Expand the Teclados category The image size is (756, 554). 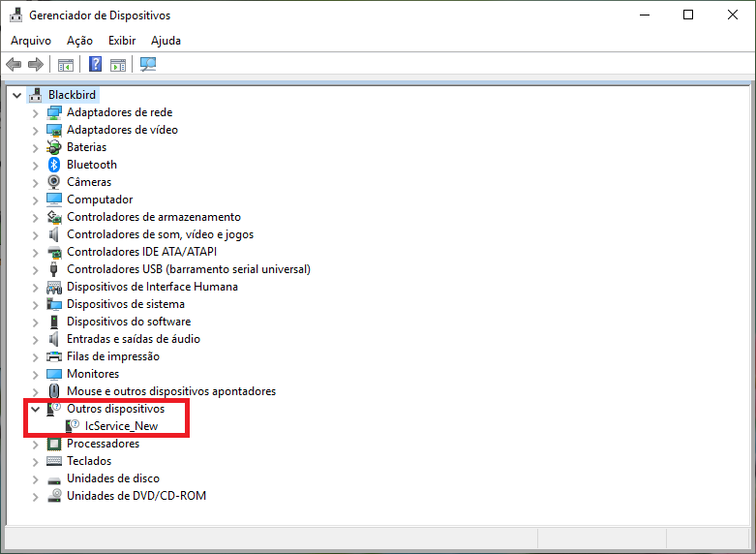tap(35, 462)
